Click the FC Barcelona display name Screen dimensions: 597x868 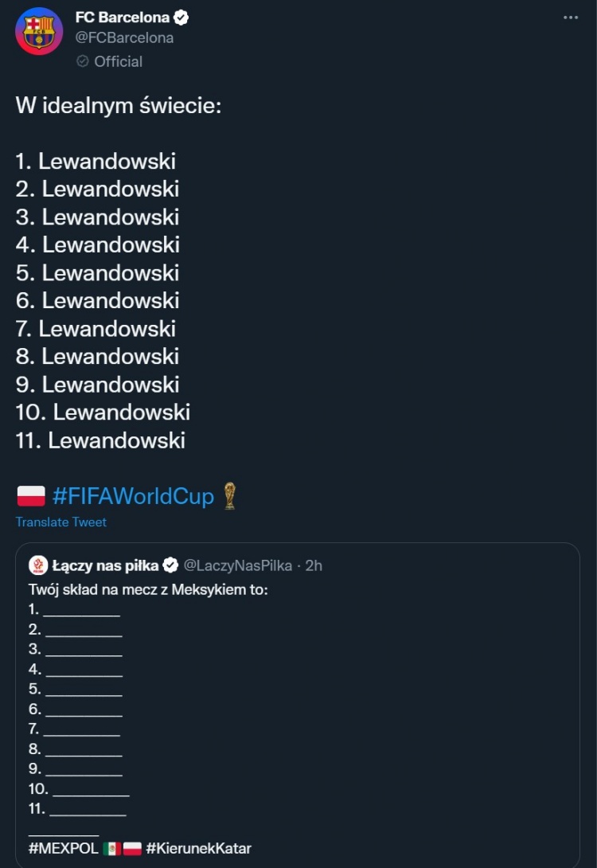[123, 18]
